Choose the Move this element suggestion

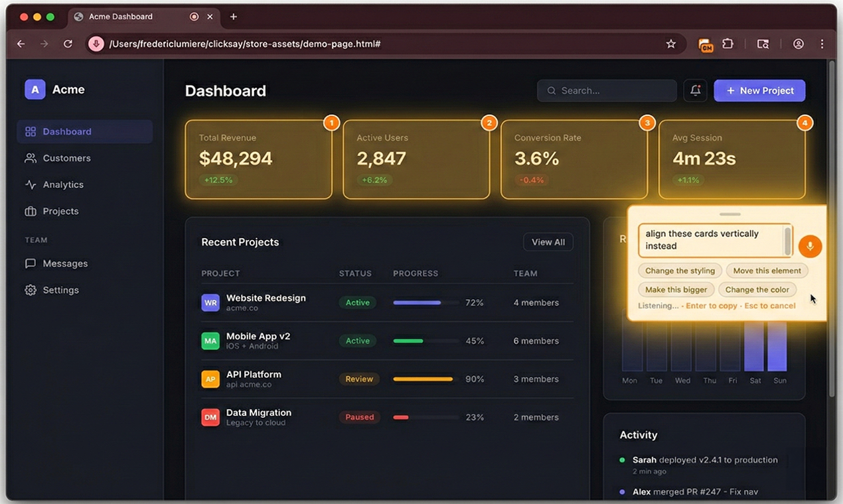click(767, 271)
